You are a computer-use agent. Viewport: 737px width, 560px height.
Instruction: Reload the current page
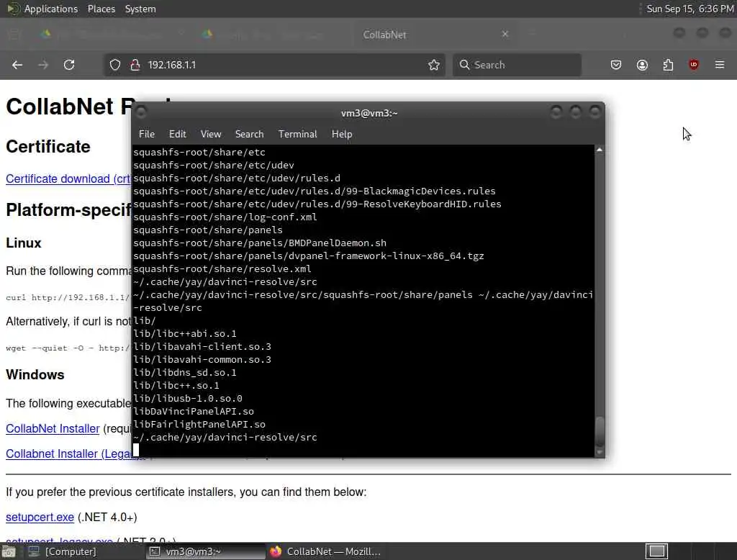pyautogui.click(x=69, y=65)
